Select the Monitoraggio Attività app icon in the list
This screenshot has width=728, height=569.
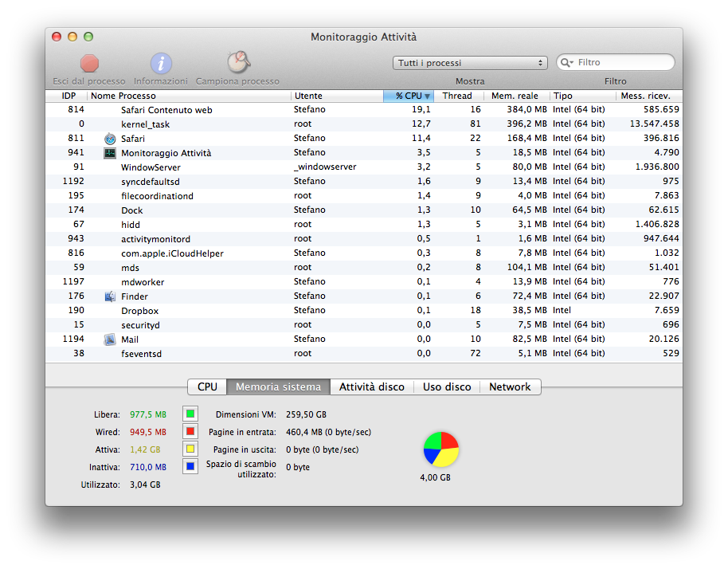110,153
